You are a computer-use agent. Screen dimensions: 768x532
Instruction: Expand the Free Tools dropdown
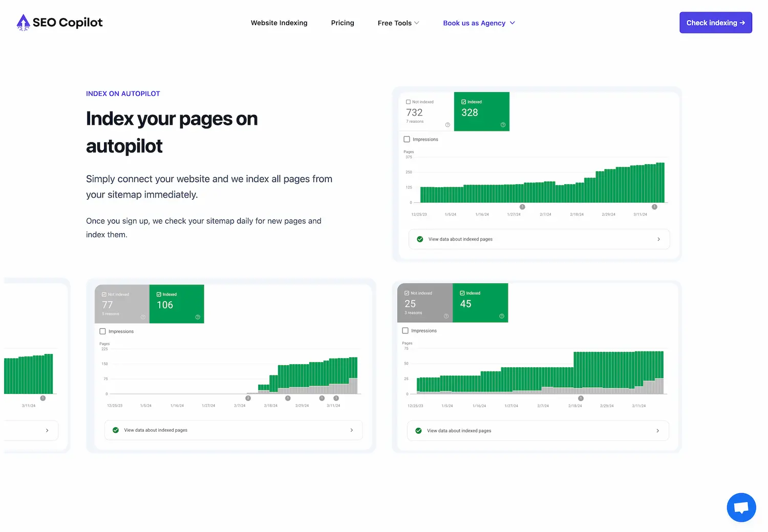click(398, 23)
